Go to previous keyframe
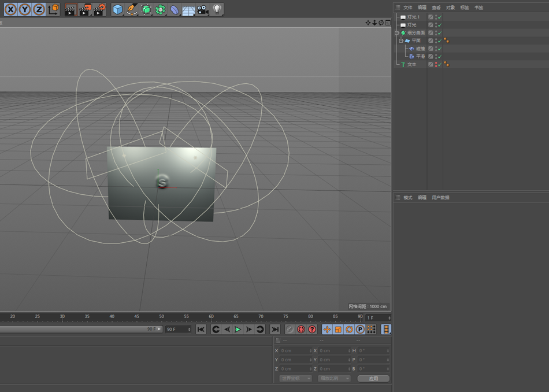The image size is (549, 392). tap(216, 330)
